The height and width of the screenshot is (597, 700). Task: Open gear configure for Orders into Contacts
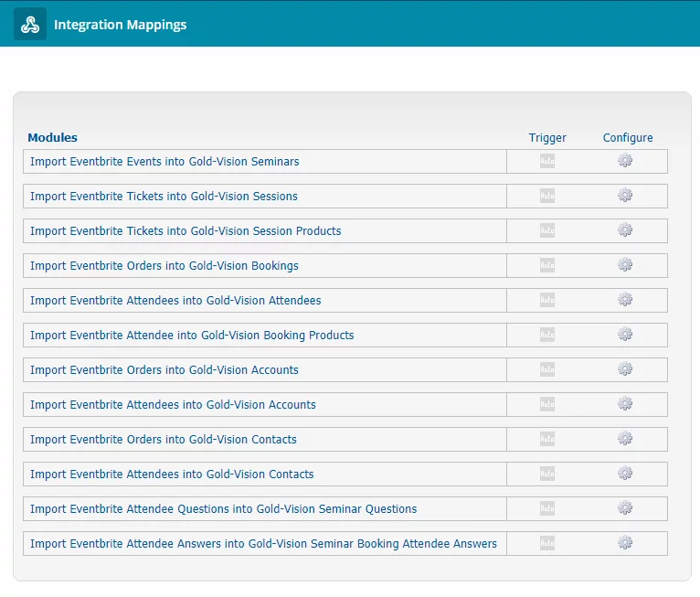(x=625, y=439)
